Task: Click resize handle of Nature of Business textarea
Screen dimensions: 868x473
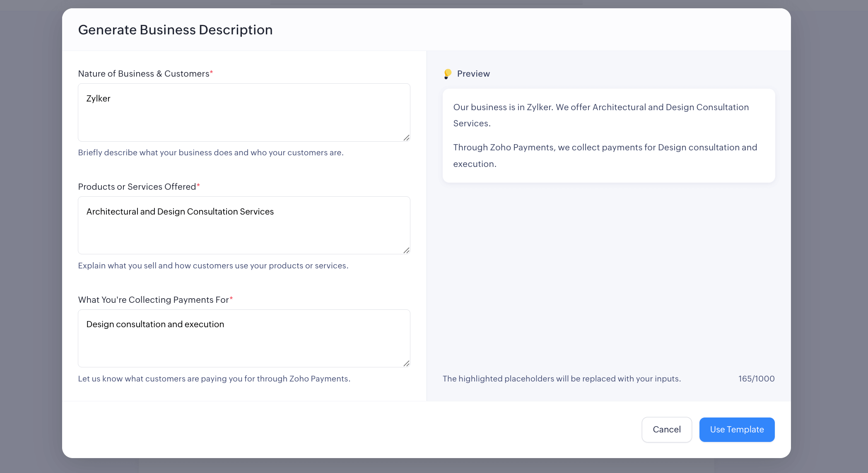Action: click(406, 138)
